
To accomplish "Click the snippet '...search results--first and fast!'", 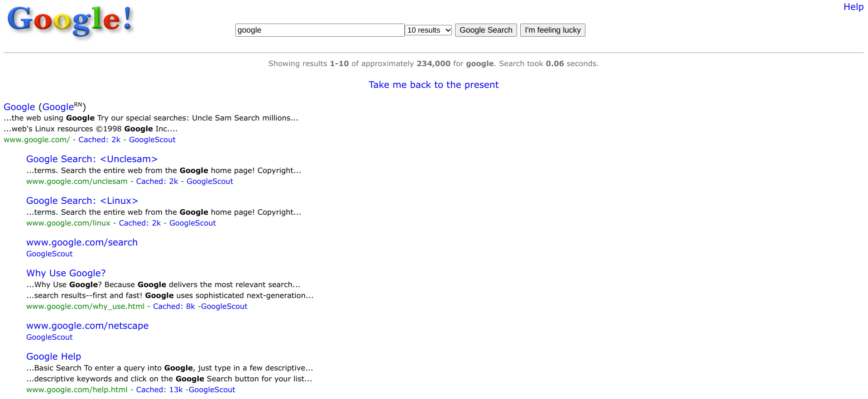I will click(170, 296).
